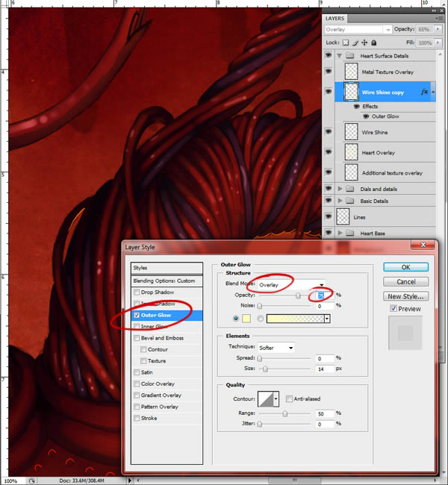The width and height of the screenshot is (448, 485).
Task: Enable the Pattern Overlay checkbox
Action: (137, 407)
